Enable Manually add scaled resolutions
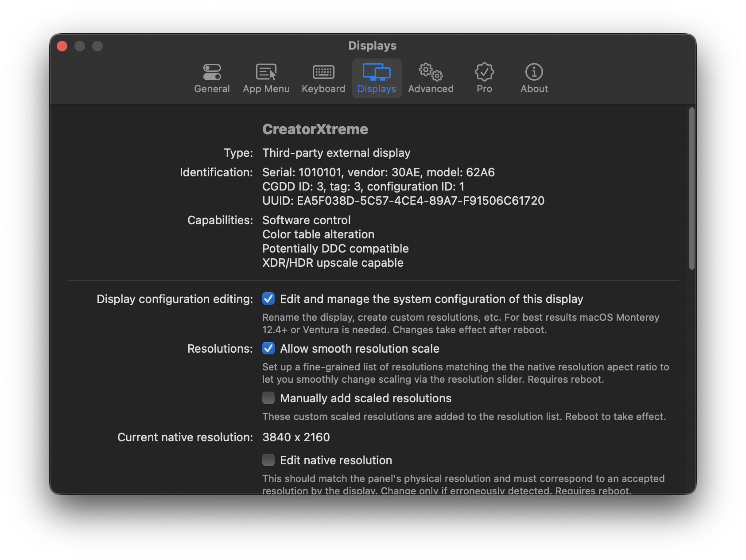 268,398
